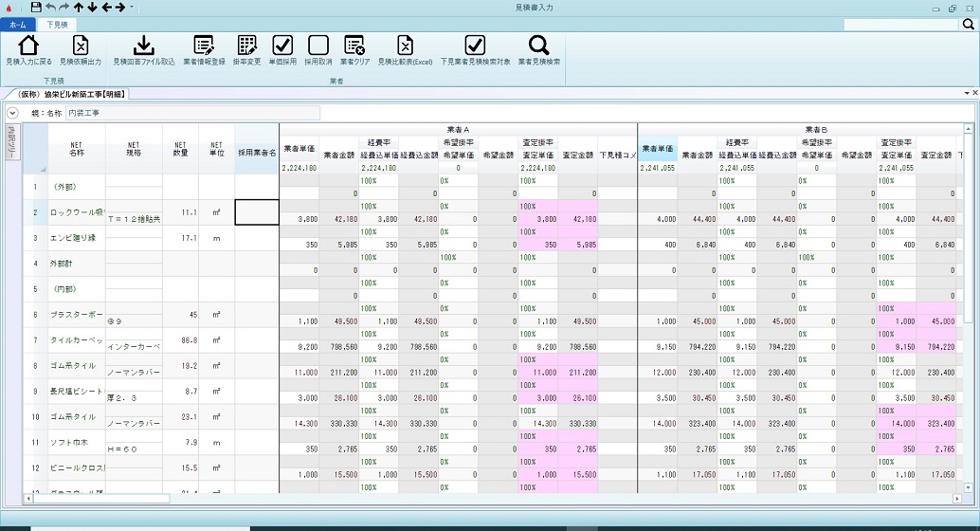The image size is (980, 531).
Task: Click 業者B 業者単価 highlighted column header
Action: pos(658,149)
